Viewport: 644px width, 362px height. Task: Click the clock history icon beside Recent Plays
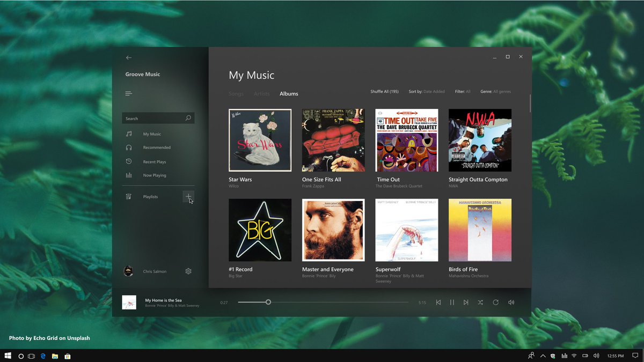(x=129, y=161)
